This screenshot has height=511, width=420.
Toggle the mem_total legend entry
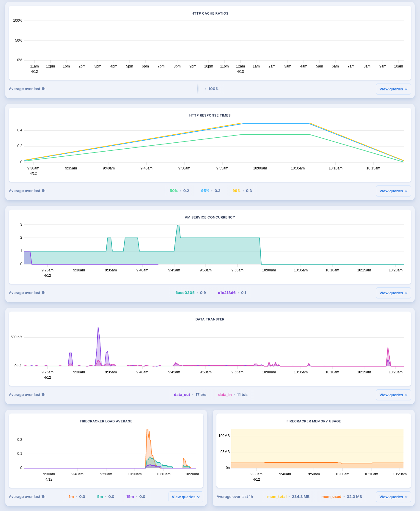[277, 497]
